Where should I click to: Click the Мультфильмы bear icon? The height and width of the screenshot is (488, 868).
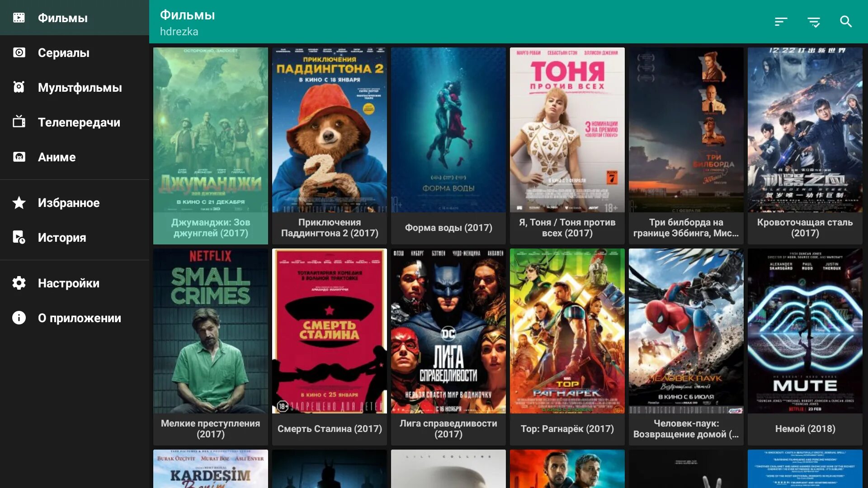pyautogui.click(x=19, y=87)
